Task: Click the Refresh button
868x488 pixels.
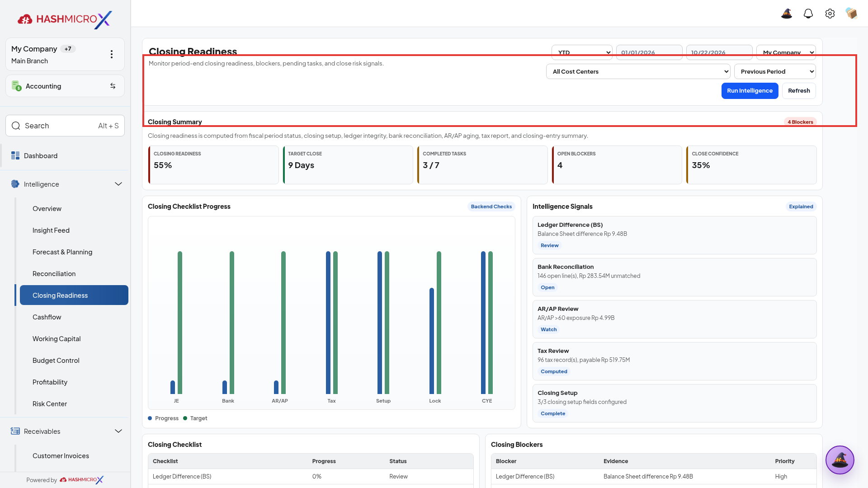Action: click(799, 90)
